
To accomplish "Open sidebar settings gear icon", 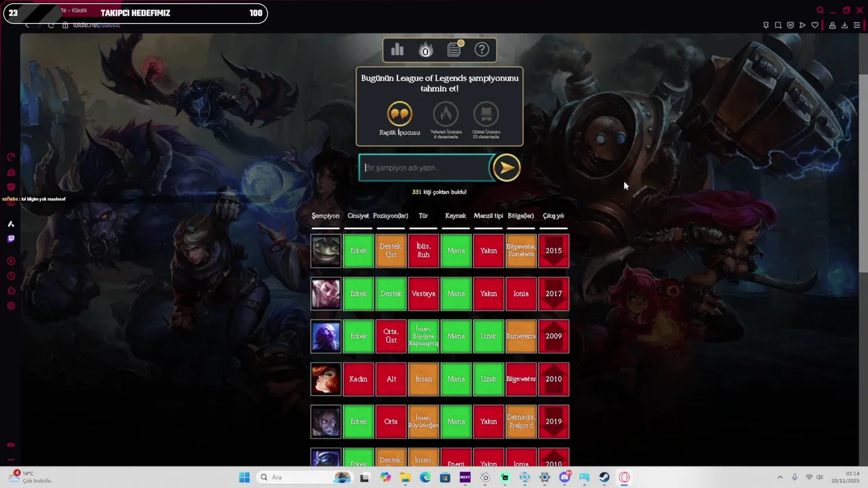I will point(11,306).
